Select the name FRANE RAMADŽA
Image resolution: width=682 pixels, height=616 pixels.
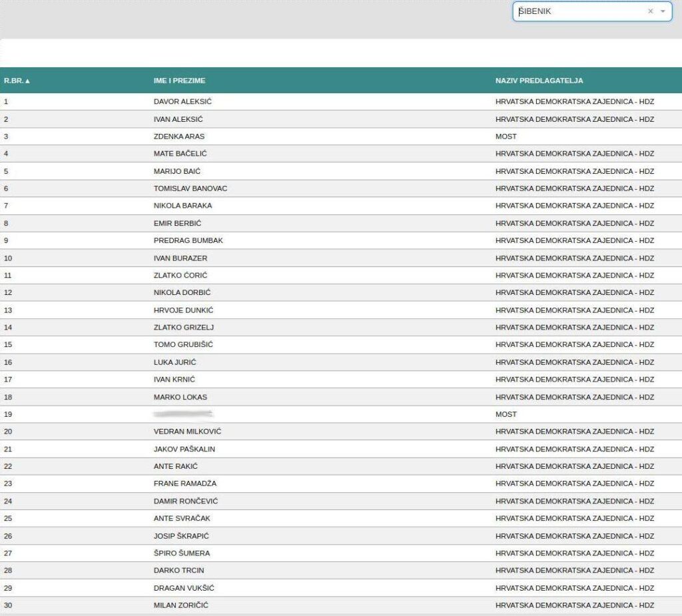point(185,483)
